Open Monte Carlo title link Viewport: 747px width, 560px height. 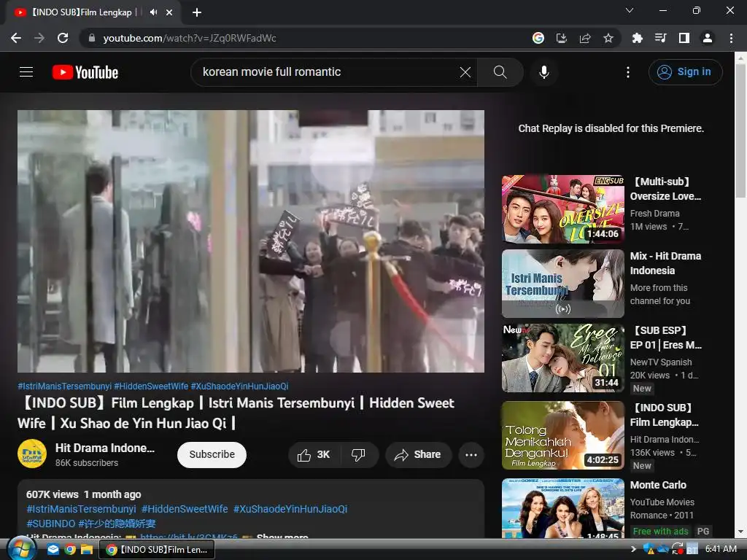click(x=658, y=485)
